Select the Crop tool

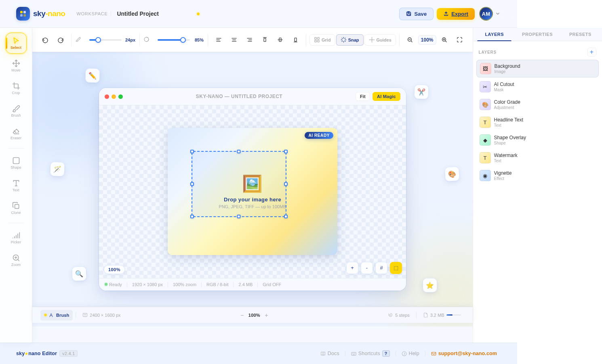coord(16,88)
